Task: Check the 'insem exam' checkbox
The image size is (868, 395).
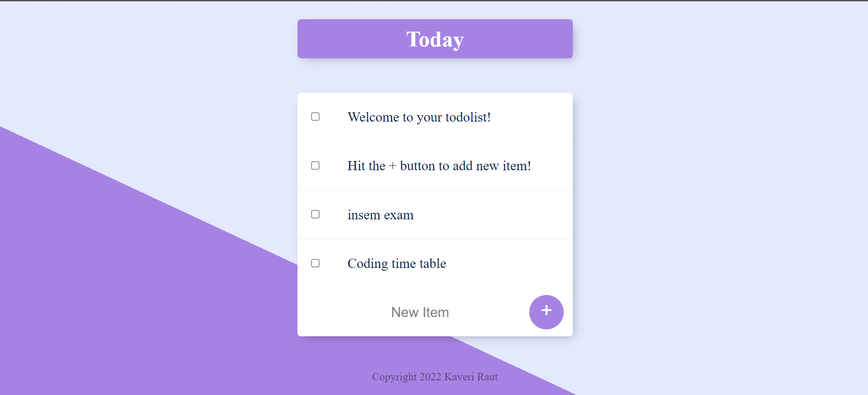Action: pyautogui.click(x=315, y=214)
